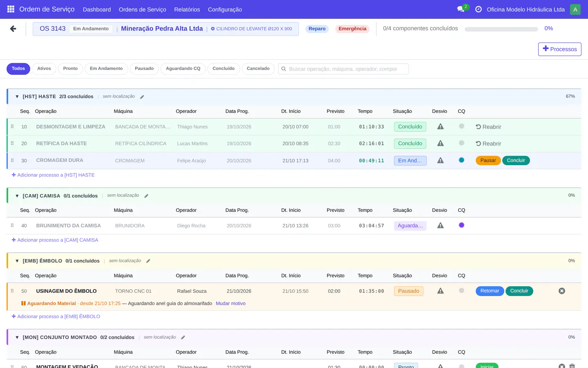Toggle the CQ indicator for DESMONTAGEM E LIMPEZA

pyautogui.click(x=461, y=126)
